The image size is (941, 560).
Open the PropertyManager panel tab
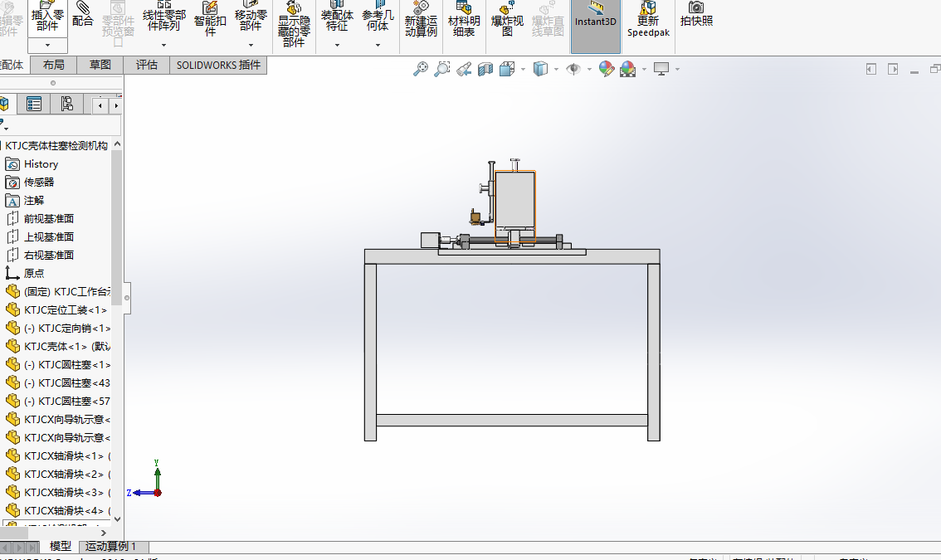[x=34, y=105]
